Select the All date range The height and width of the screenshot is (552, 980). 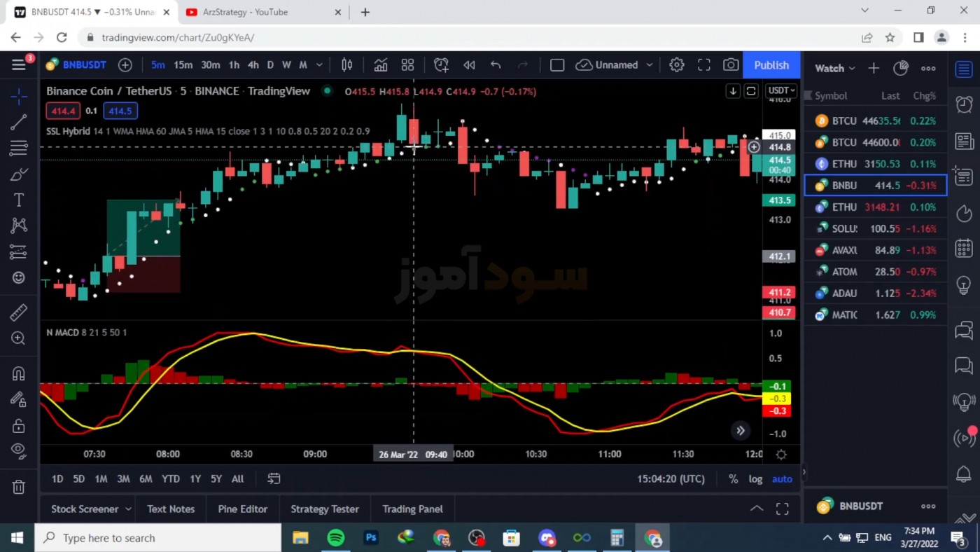point(237,478)
